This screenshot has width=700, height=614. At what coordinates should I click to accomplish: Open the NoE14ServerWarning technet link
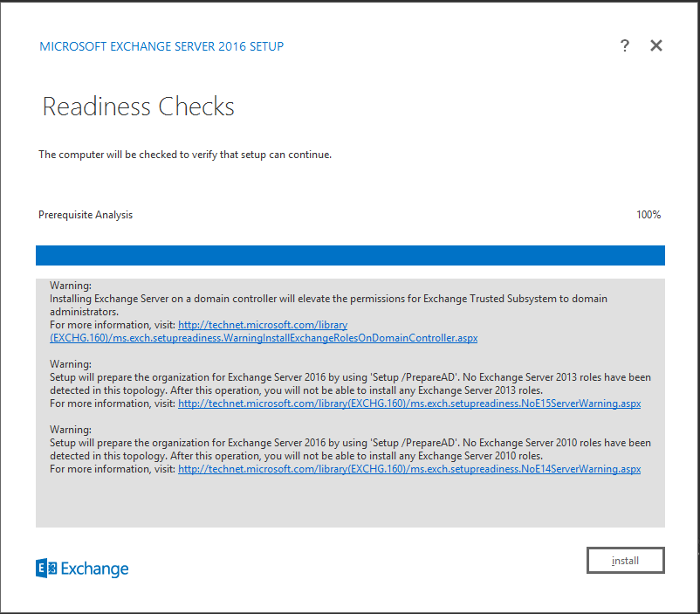tap(409, 469)
